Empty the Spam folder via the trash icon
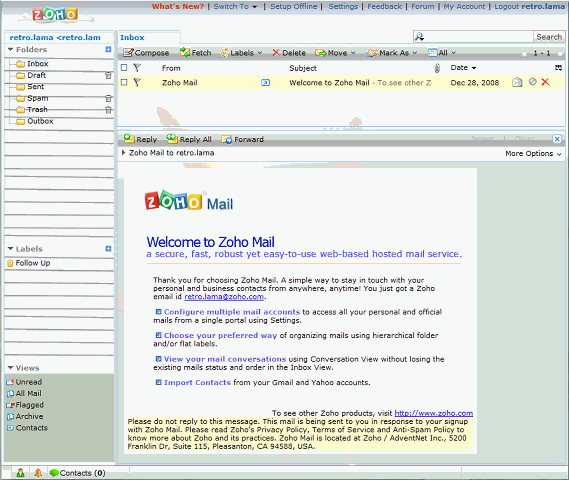Image resolution: width=569 pixels, height=480 pixels. [x=108, y=98]
